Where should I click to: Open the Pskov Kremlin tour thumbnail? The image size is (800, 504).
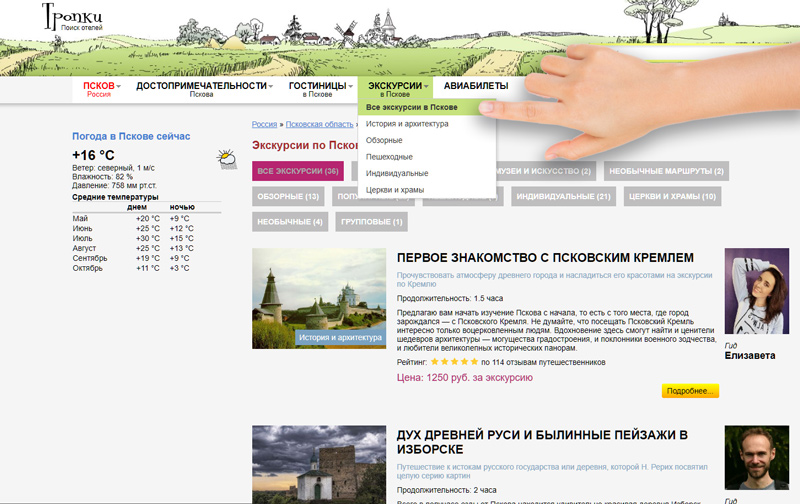[x=319, y=298]
